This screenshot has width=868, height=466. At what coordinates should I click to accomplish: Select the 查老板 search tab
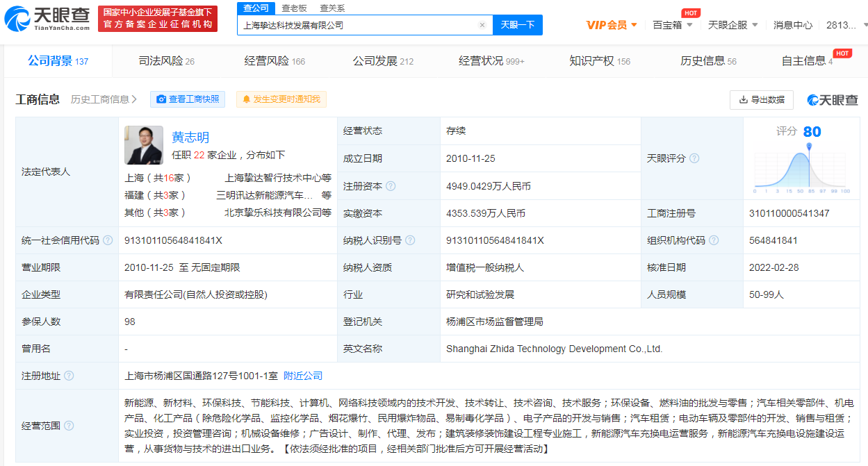[295, 8]
